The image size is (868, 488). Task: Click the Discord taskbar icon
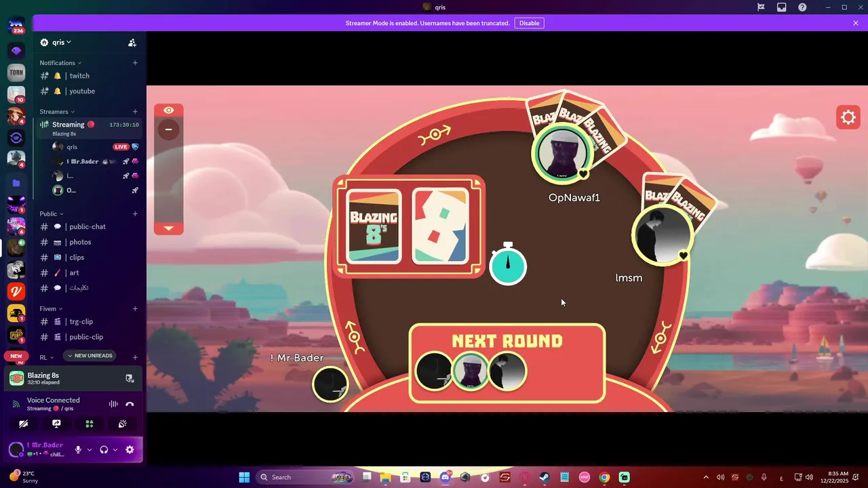[x=445, y=477]
